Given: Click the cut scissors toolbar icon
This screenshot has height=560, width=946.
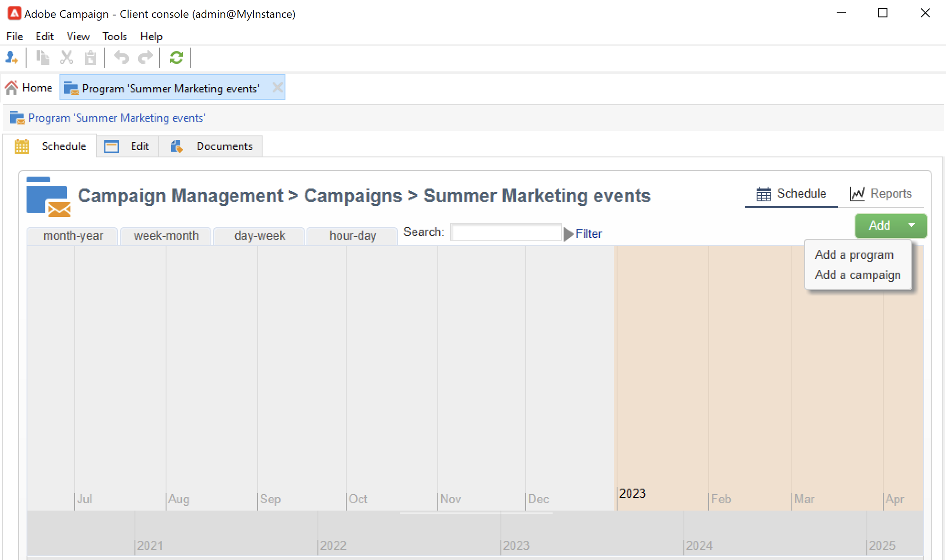Looking at the screenshot, I should tap(67, 58).
